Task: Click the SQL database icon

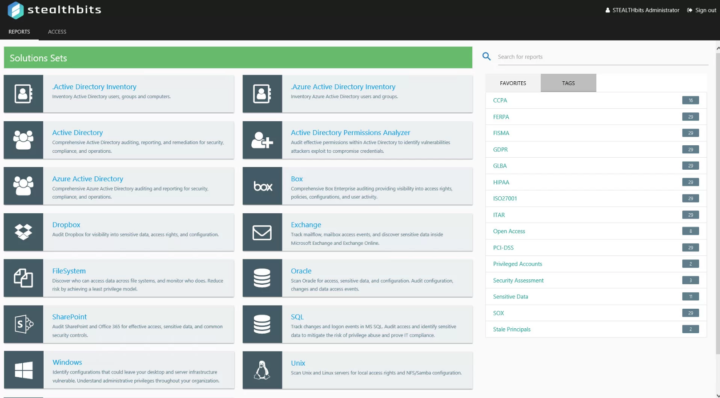Action: (262, 324)
